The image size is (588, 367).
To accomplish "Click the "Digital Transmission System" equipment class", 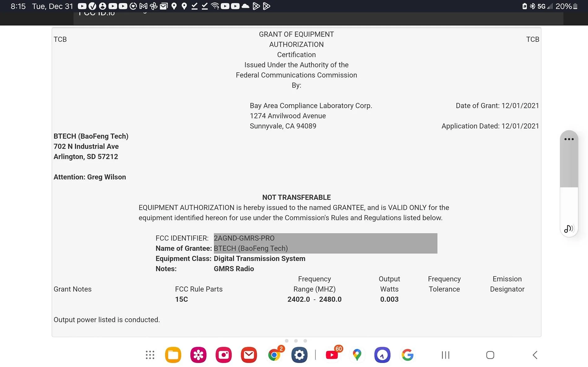I will [x=260, y=259].
